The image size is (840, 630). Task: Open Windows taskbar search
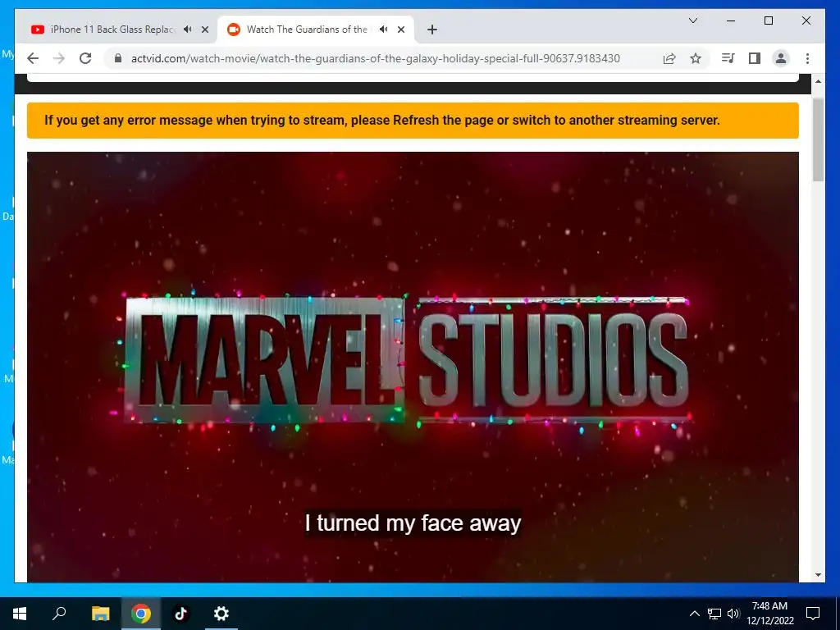point(59,614)
